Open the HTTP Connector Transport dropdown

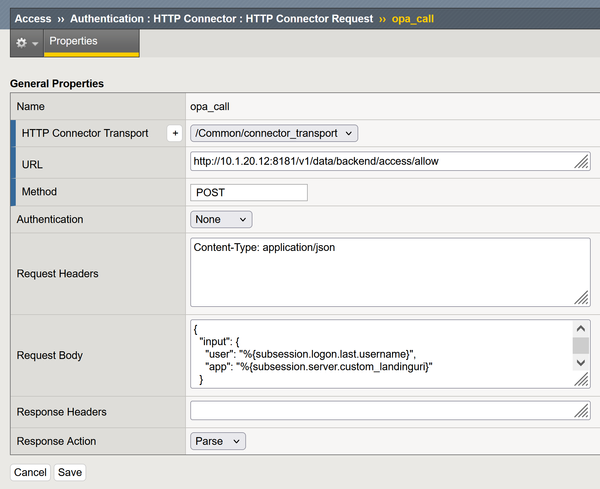coord(274,133)
